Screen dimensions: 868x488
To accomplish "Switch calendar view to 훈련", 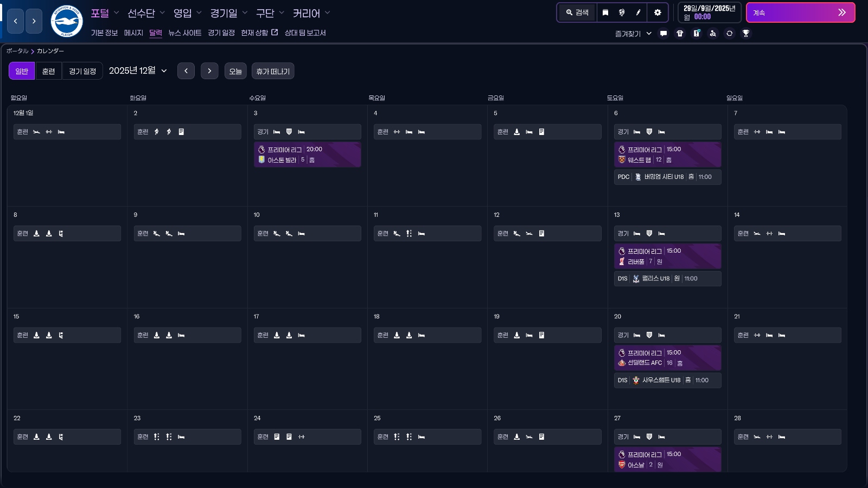I will 48,70.
